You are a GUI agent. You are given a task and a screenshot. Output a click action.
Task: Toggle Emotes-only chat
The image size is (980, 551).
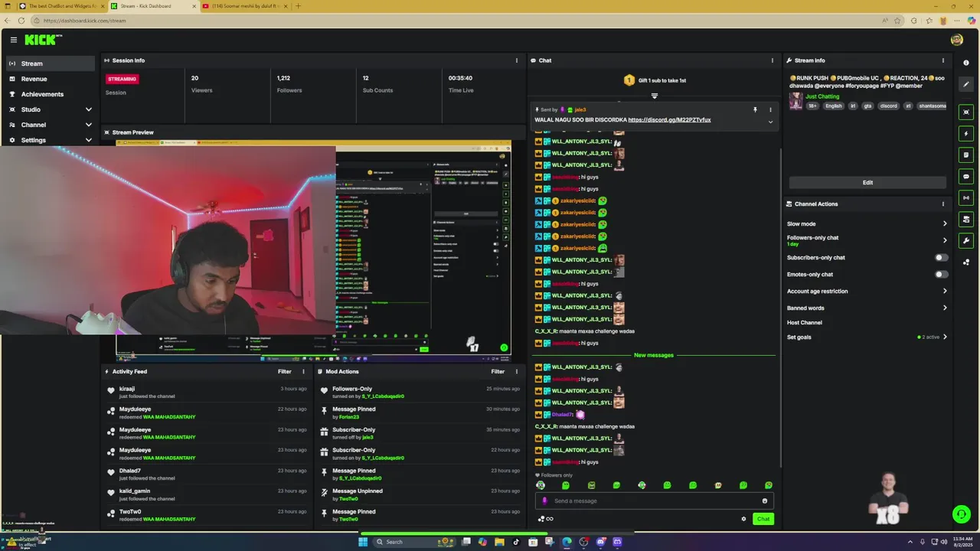[x=941, y=275]
